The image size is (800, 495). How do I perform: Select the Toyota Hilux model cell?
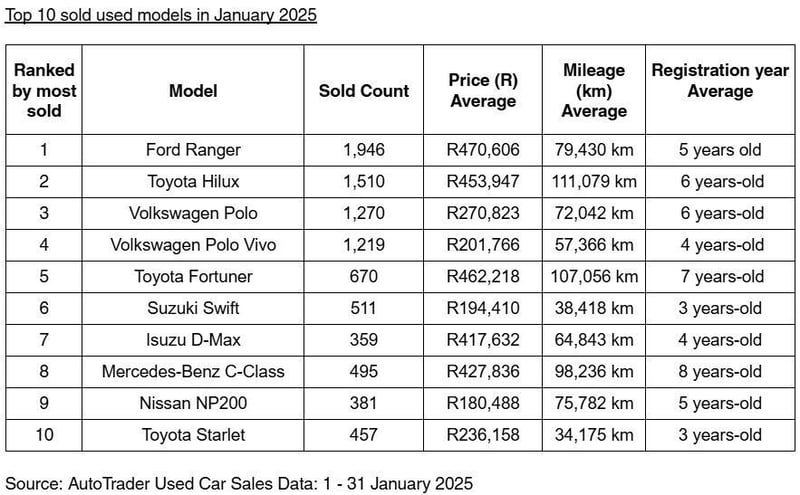pos(193,181)
